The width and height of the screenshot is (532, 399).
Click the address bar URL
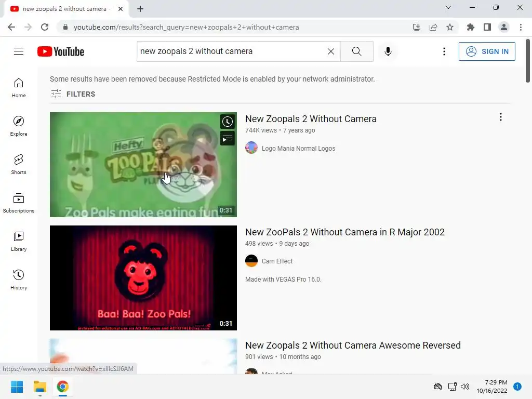(x=187, y=27)
